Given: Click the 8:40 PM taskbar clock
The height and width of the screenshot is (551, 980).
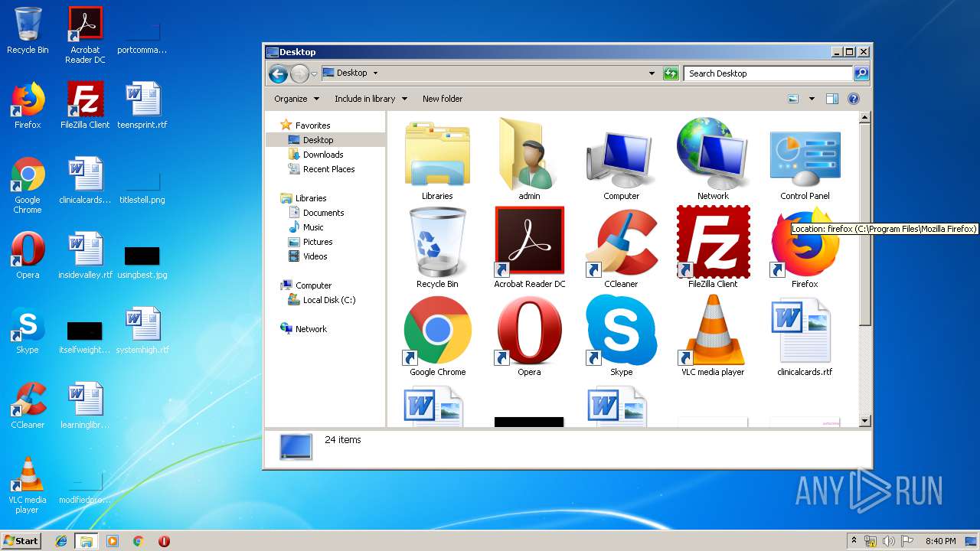Looking at the screenshot, I should click(940, 541).
